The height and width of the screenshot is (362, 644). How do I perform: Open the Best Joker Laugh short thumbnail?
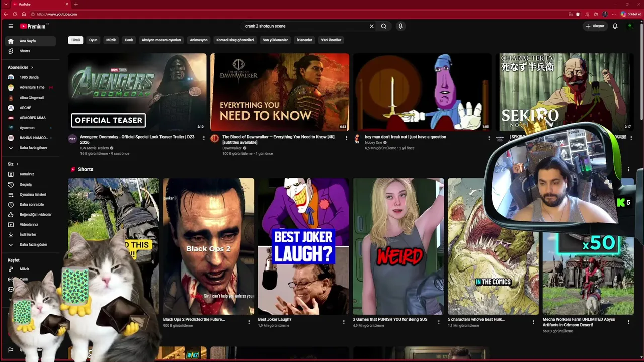tap(303, 246)
